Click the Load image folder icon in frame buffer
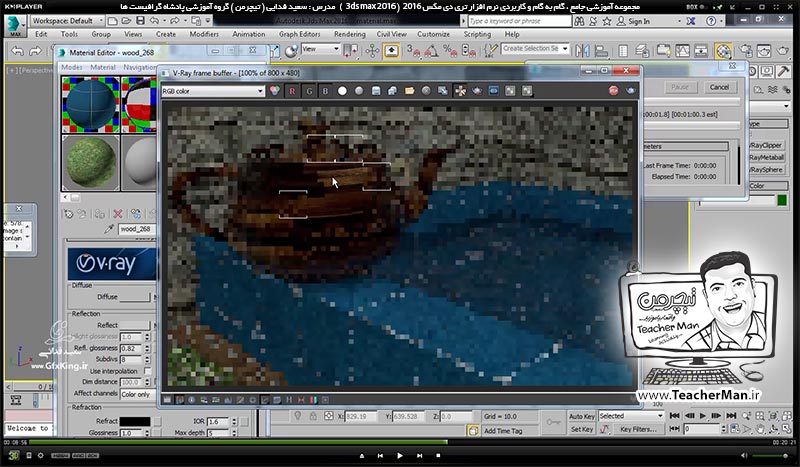The image size is (800, 467). click(409, 91)
